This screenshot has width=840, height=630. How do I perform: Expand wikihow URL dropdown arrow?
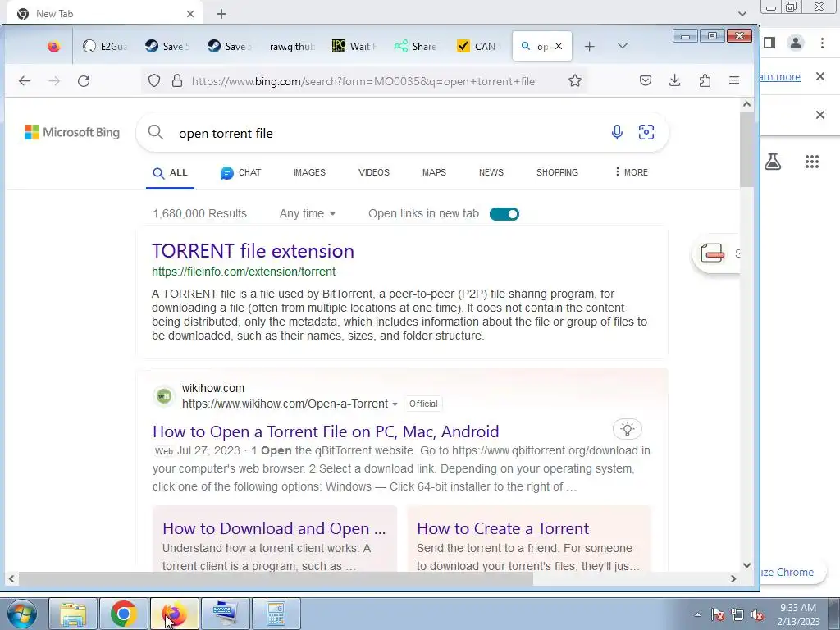tap(395, 404)
